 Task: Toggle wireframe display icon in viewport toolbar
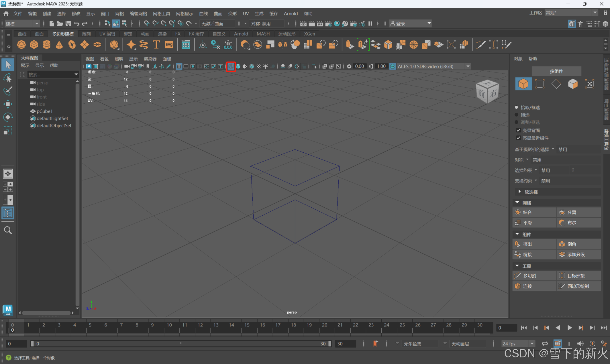click(231, 66)
